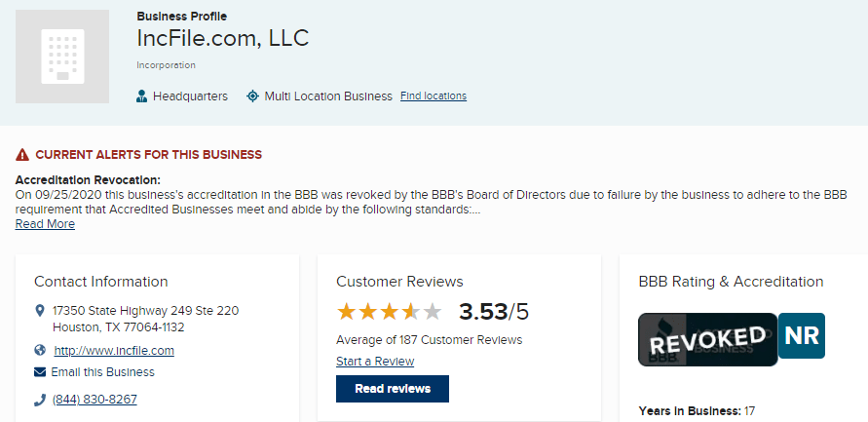
Task: Click the address map pin icon
Action: point(39,311)
